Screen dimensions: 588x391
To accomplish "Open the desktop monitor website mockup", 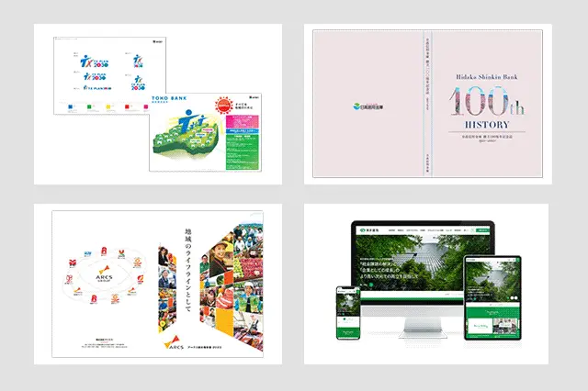I will coord(423,279).
